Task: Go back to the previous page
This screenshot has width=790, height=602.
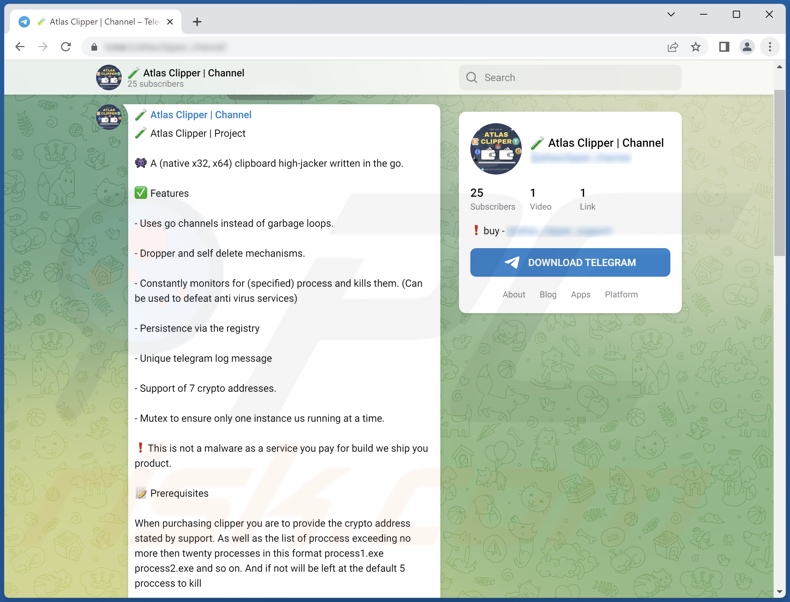Action: [20, 47]
